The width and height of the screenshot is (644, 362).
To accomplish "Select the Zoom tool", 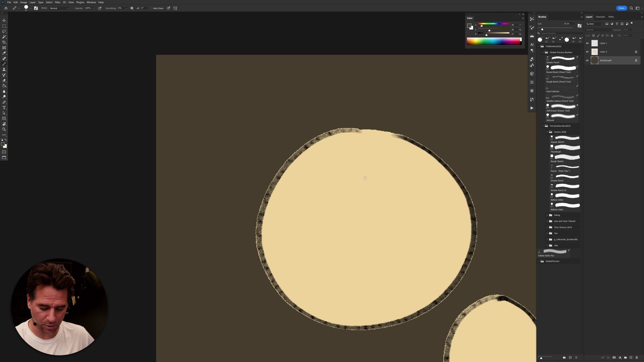I will point(4,129).
